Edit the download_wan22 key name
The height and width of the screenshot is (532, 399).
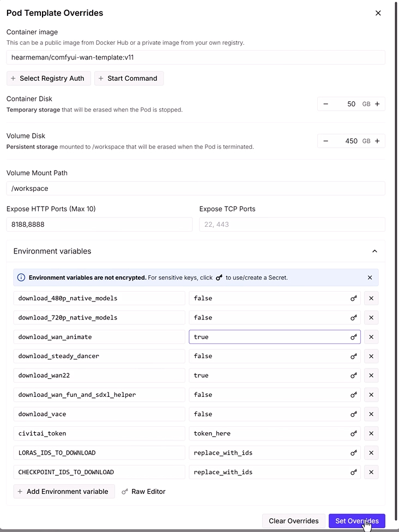click(x=99, y=375)
